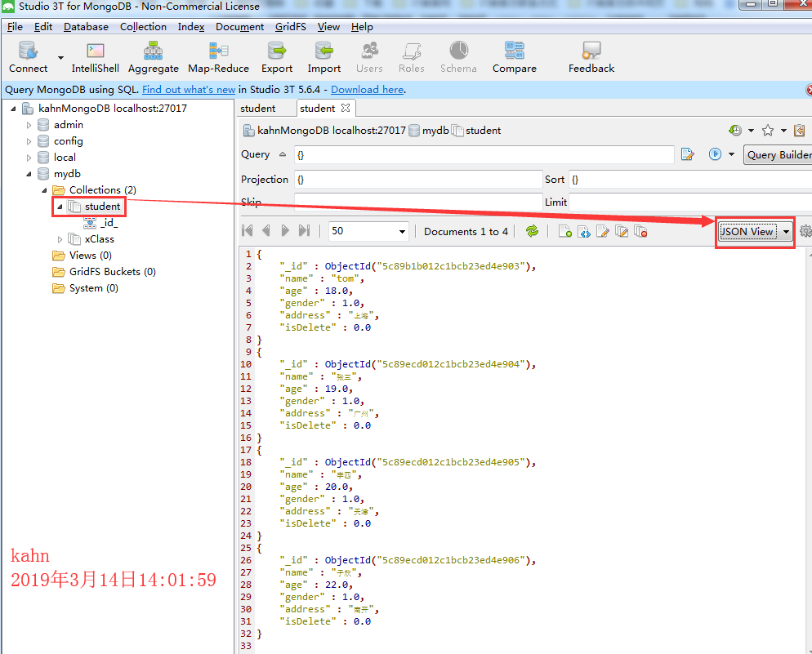Screen dimensions: 812x654
Task: Click the edit document pencil icon
Action: tap(603, 231)
